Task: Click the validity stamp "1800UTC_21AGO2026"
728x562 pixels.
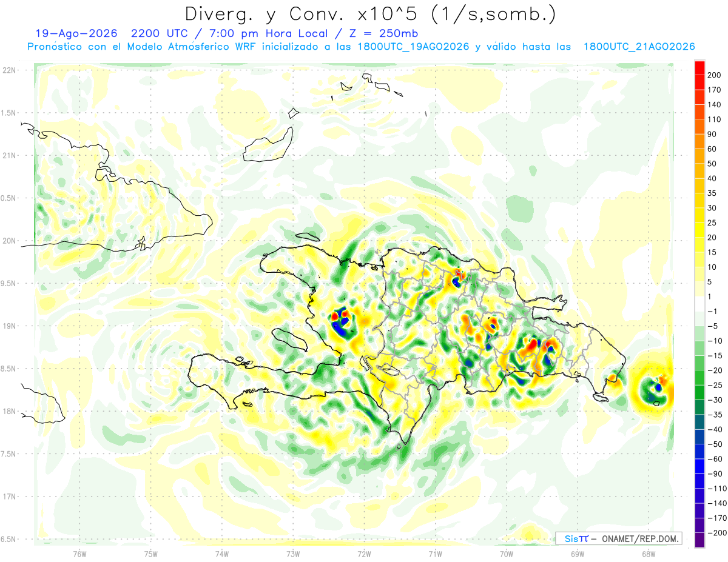Action: [x=638, y=47]
